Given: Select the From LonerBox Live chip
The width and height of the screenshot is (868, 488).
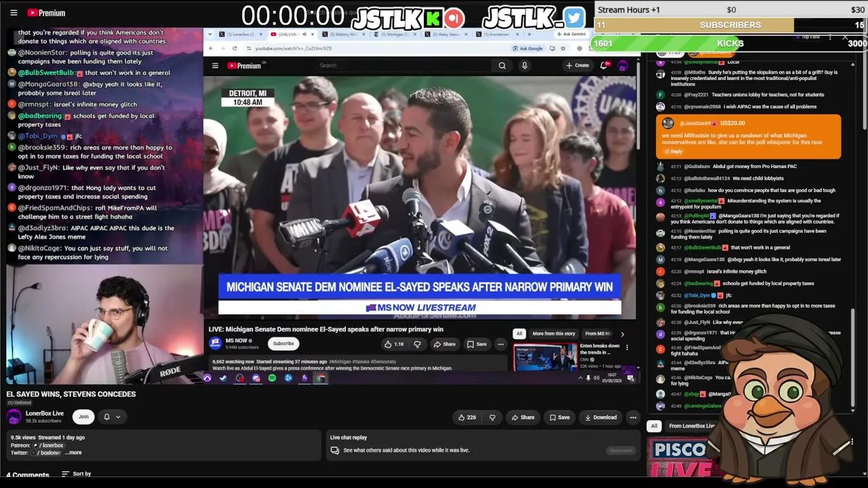Looking at the screenshot, I should point(690,426).
